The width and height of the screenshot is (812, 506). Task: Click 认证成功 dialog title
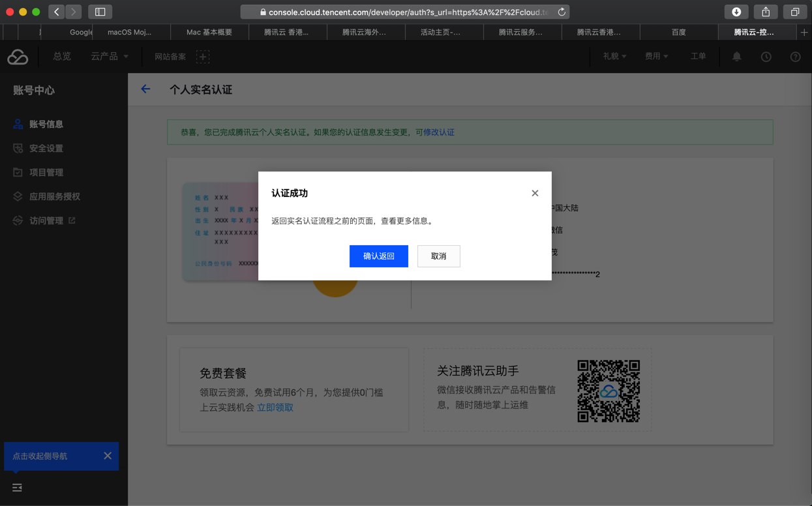pos(290,193)
